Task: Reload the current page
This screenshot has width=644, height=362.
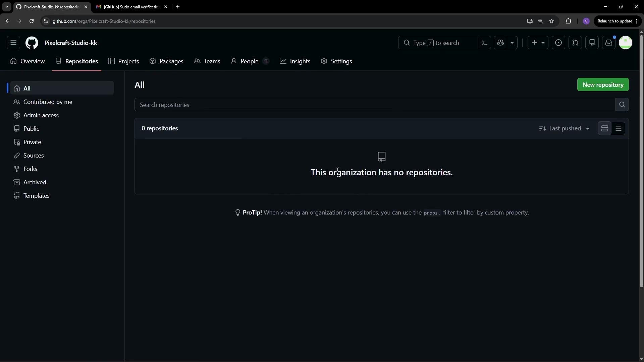Action: click(32, 21)
